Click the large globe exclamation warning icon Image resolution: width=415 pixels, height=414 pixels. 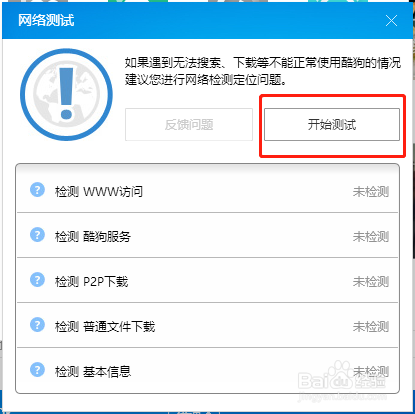point(66,95)
